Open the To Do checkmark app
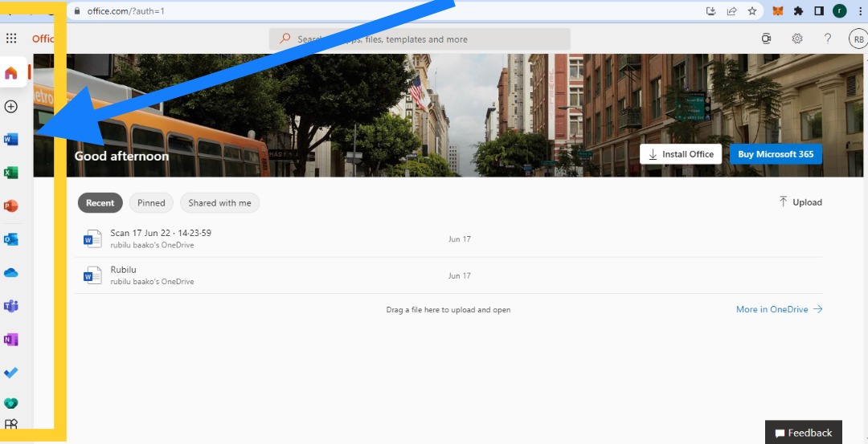 click(11, 373)
